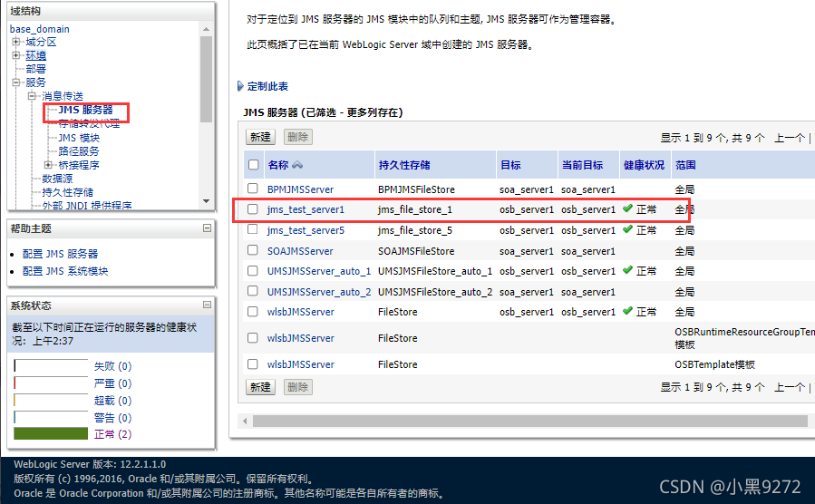
Task: Click the bottom 新建 button
Action: pyautogui.click(x=260, y=387)
